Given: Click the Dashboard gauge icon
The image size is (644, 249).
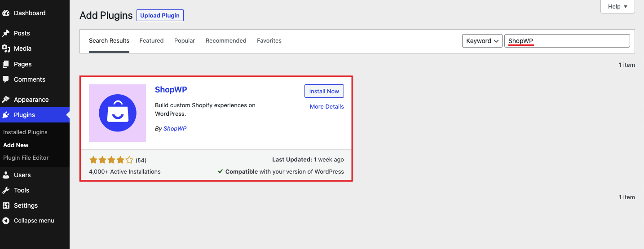Looking at the screenshot, I should (6, 13).
